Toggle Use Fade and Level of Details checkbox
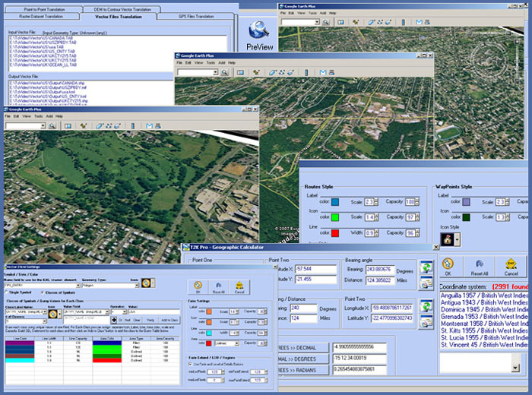The width and height of the screenshot is (532, 395). 190,364
